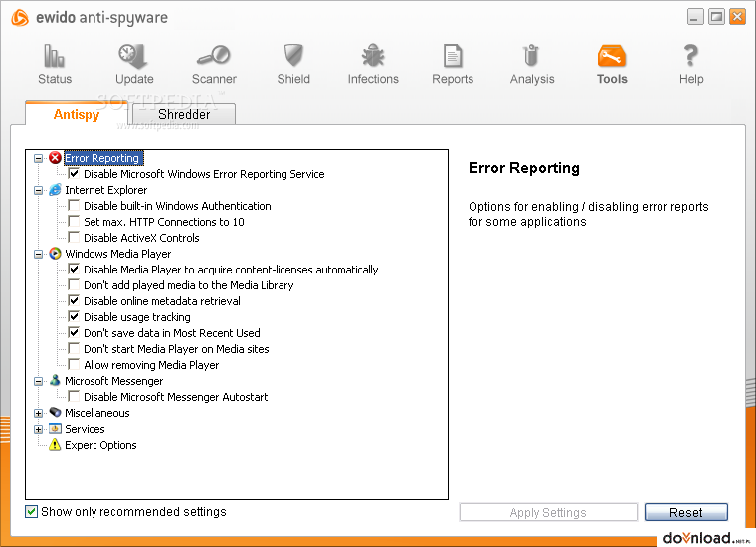Click the ewido logo icon
The height and width of the screenshot is (547, 756).
point(20,18)
